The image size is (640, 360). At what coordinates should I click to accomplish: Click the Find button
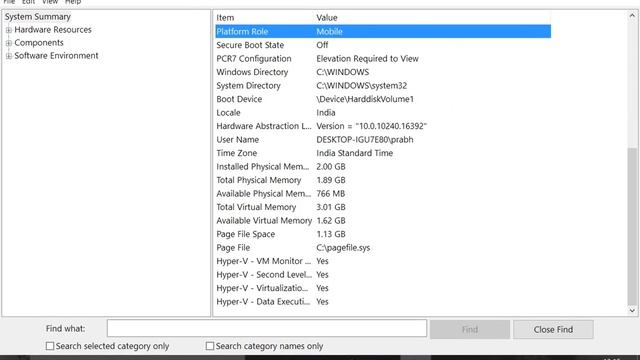[x=470, y=329]
